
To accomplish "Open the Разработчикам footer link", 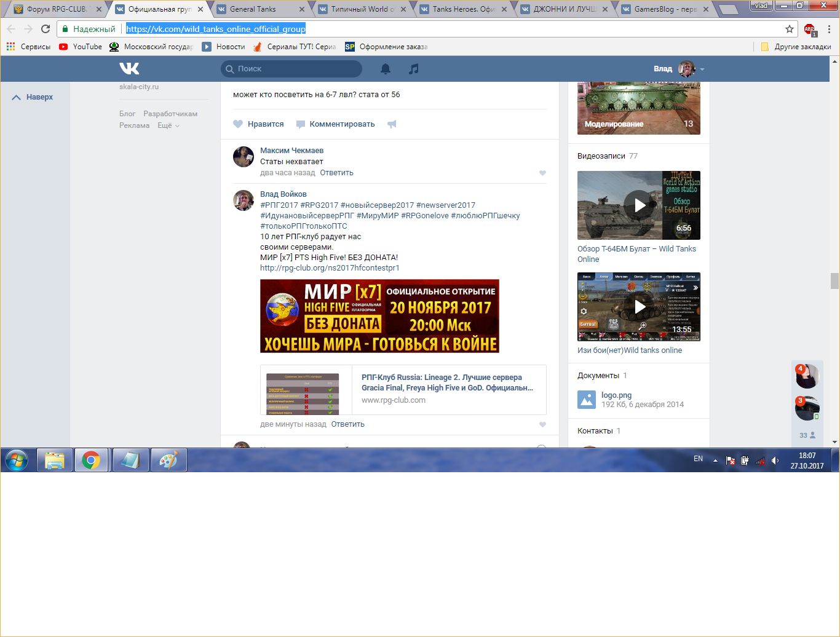I will 170,114.
